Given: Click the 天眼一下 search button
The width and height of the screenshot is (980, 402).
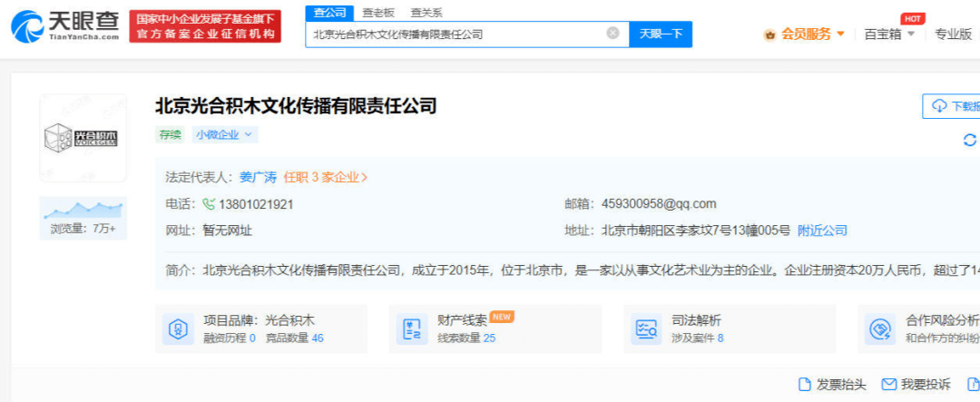Looking at the screenshot, I should coord(661,34).
